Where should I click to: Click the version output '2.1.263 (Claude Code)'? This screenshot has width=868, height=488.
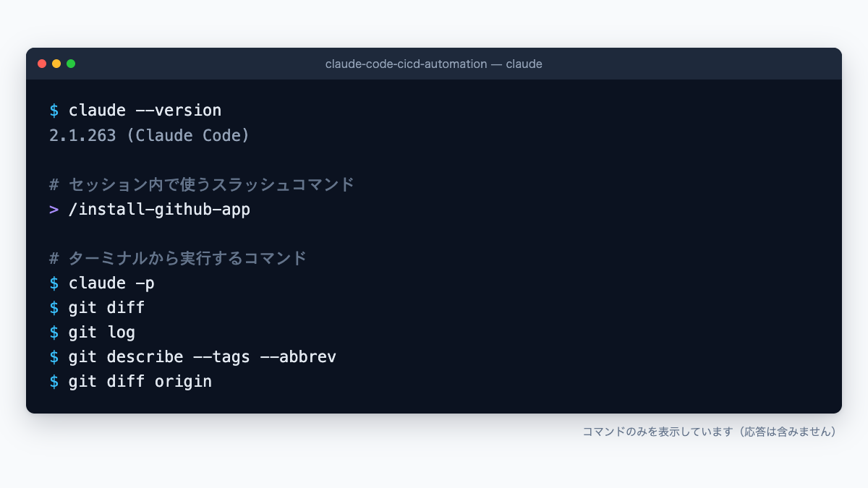coord(150,135)
